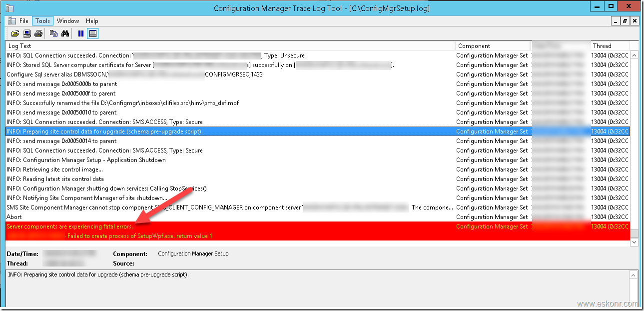Click the CMTrace icon in the title bar
The image size is (644, 311).
pyautogui.click(x=10, y=7)
